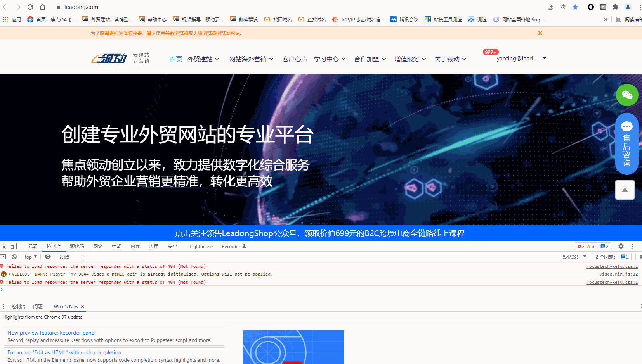Toggle the device emulation toolbar in DevTools

(x=14, y=246)
